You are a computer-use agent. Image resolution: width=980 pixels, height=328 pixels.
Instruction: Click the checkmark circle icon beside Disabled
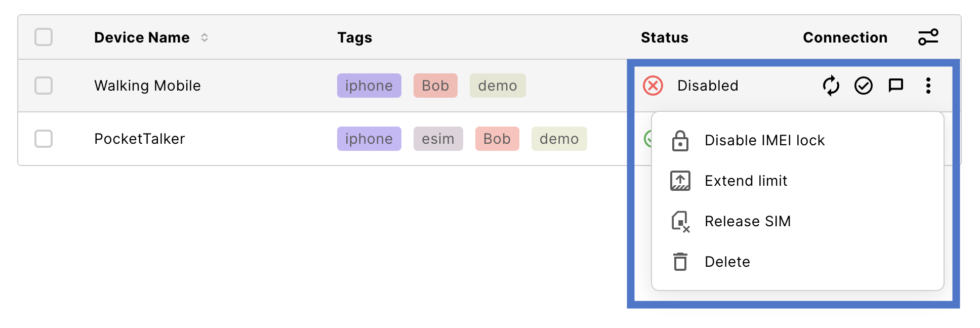point(863,86)
